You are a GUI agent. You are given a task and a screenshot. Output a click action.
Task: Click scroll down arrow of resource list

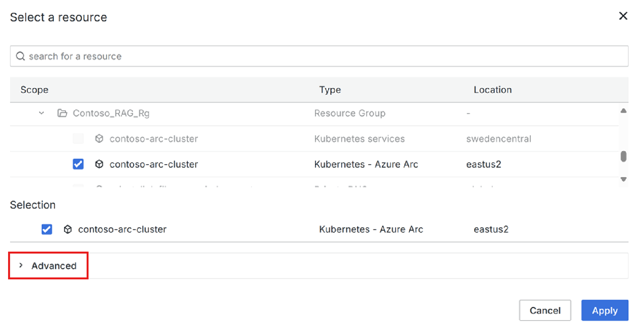(x=624, y=179)
